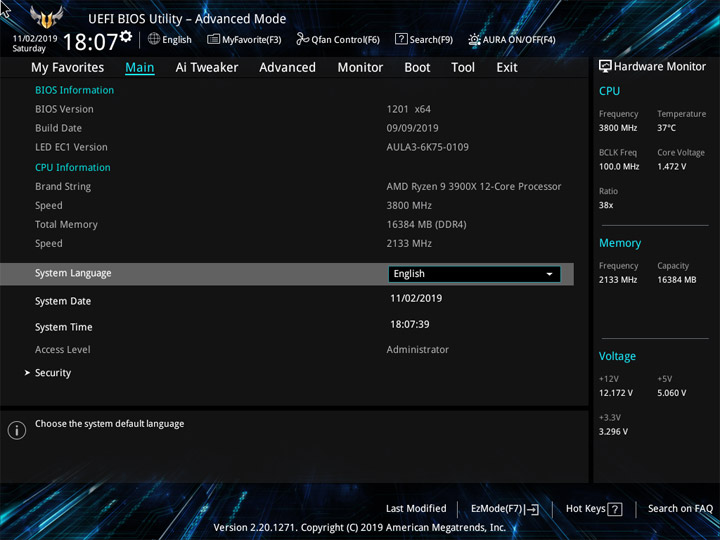Viewport: 720px width, 540px height.
Task: Open the Exit tab
Action: point(507,68)
